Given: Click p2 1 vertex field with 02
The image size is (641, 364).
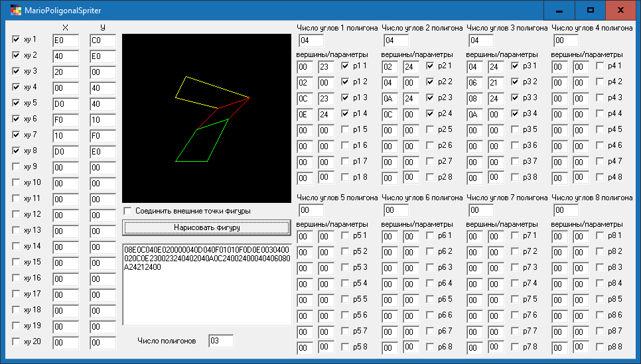Looking at the screenshot, I should pyautogui.click(x=390, y=67).
